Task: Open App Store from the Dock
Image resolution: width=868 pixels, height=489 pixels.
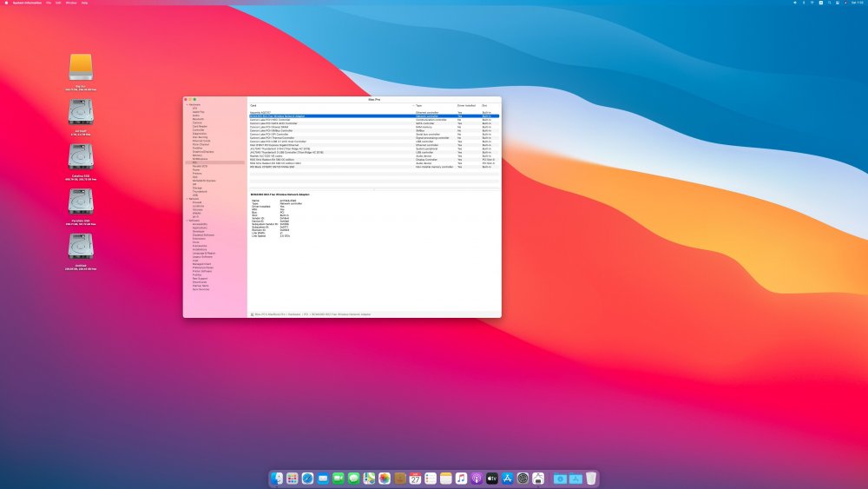Action: 507,478
